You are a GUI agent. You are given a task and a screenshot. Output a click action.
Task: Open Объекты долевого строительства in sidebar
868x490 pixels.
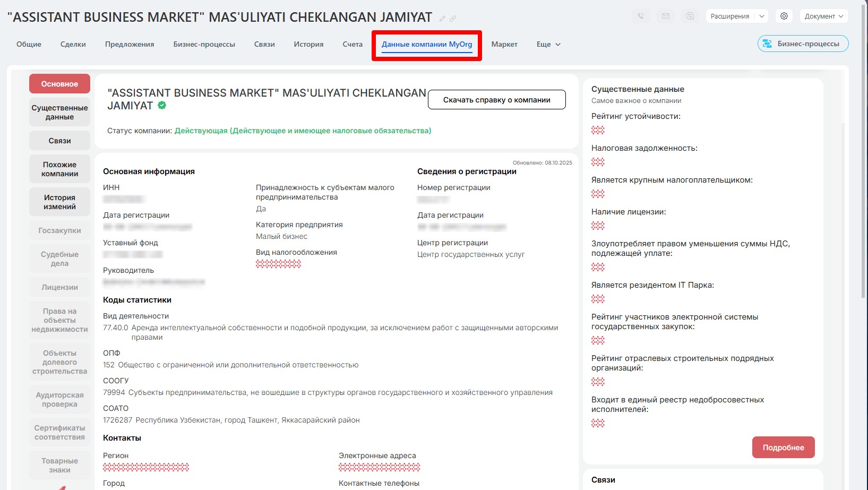pos(59,362)
